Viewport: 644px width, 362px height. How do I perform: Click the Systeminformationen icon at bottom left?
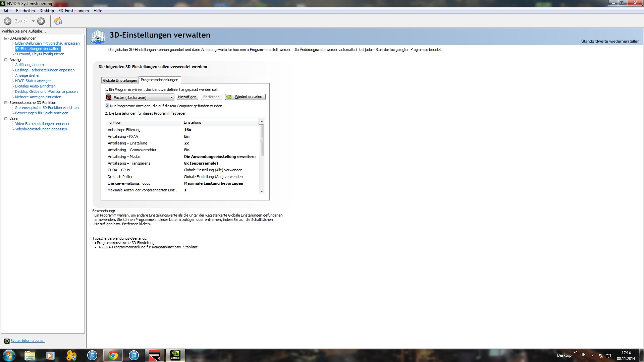point(7,341)
